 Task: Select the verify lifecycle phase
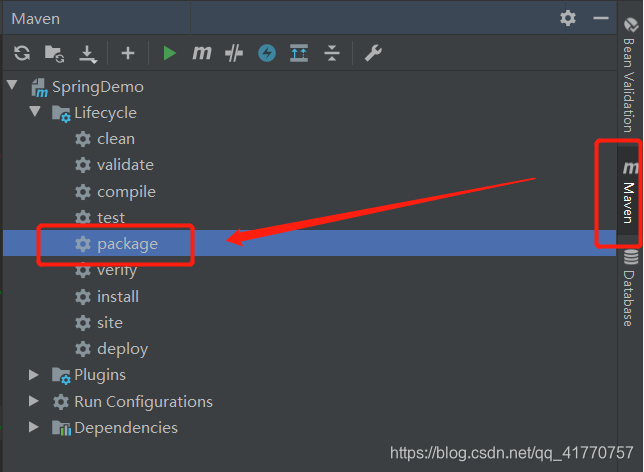pyautogui.click(x=117, y=270)
